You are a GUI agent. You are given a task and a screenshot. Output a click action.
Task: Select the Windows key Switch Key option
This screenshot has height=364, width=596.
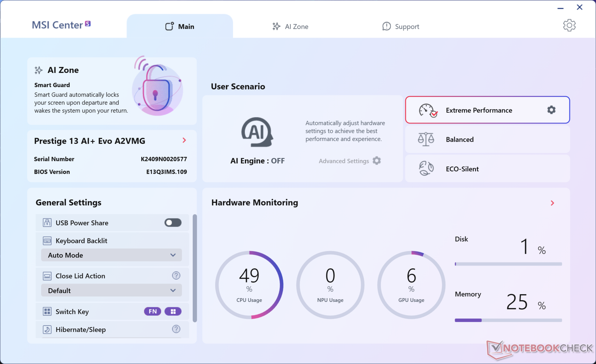pyautogui.click(x=173, y=311)
